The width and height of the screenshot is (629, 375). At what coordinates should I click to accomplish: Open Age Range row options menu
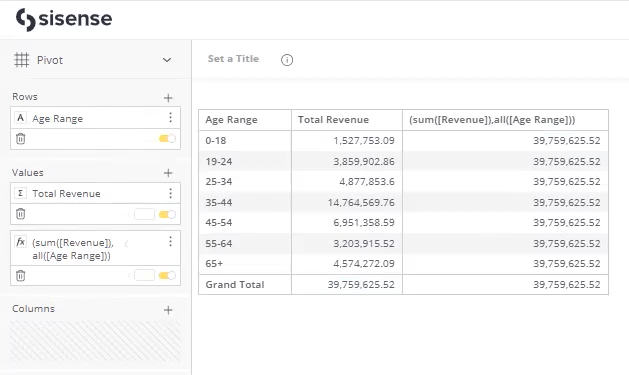pyautogui.click(x=170, y=118)
